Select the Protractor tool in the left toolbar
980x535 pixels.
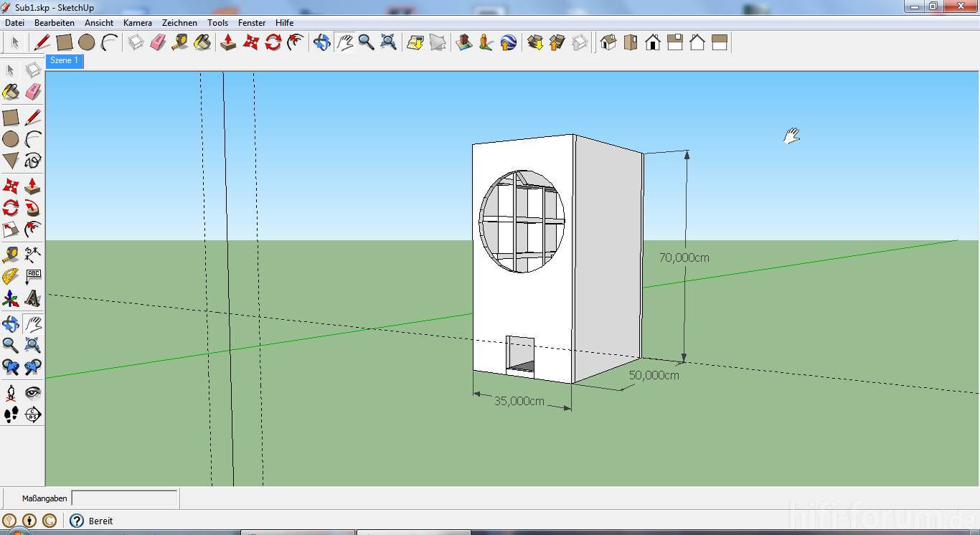point(11,276)
